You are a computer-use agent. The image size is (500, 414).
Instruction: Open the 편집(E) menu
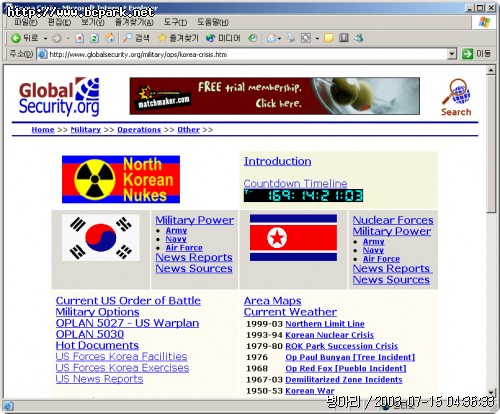(59, 22)
